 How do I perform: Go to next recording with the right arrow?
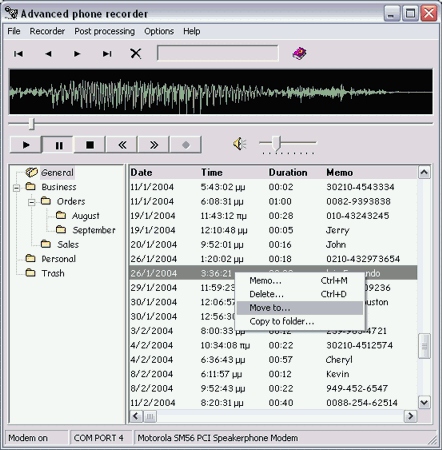click(77, 54)
